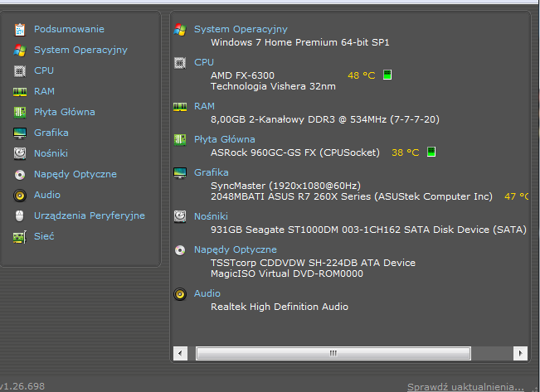Click the hard drive icon next to Nośniki heading

(x=180, y=217)
